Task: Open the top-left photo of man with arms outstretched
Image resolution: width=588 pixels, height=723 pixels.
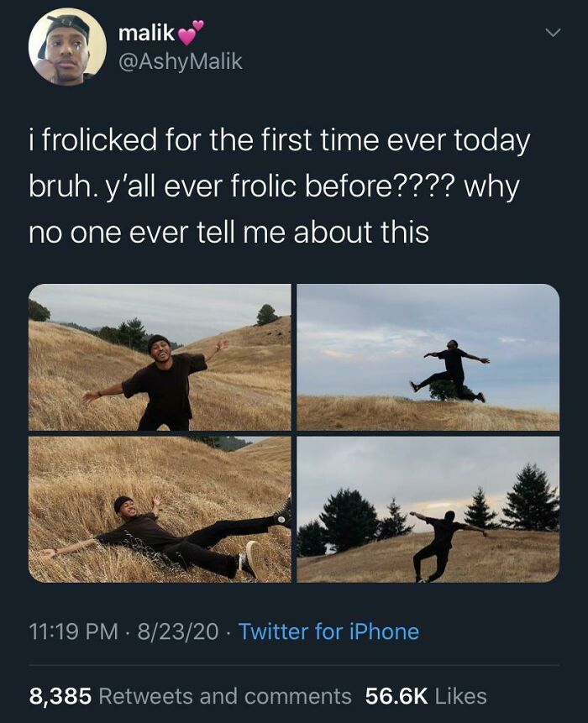Action: click(x=160, y=357)
